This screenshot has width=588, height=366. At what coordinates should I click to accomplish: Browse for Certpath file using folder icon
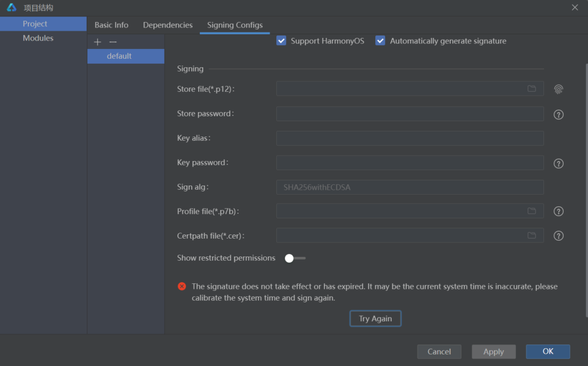point(532,236)
